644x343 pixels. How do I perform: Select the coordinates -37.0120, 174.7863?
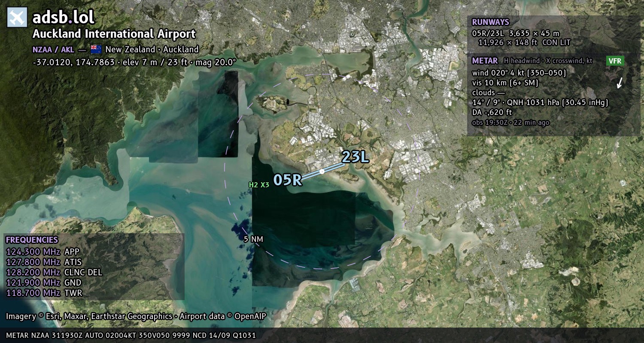[x=74, y=62]
